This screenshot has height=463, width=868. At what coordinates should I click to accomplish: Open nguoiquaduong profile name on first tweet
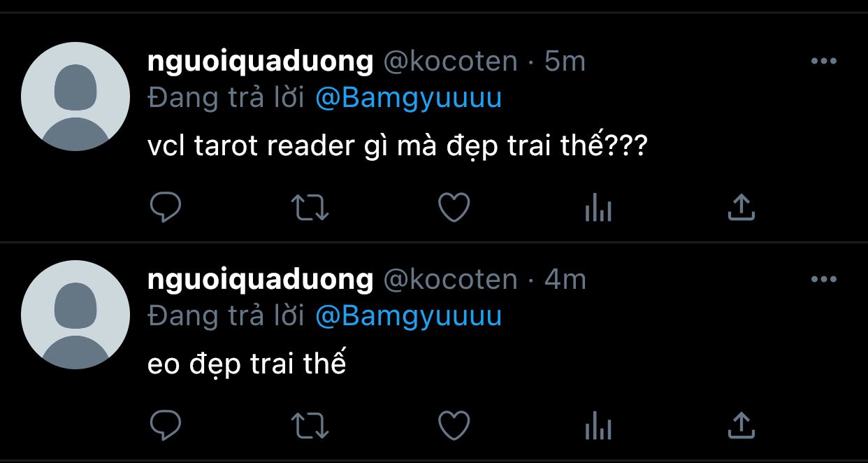(261, 62)
